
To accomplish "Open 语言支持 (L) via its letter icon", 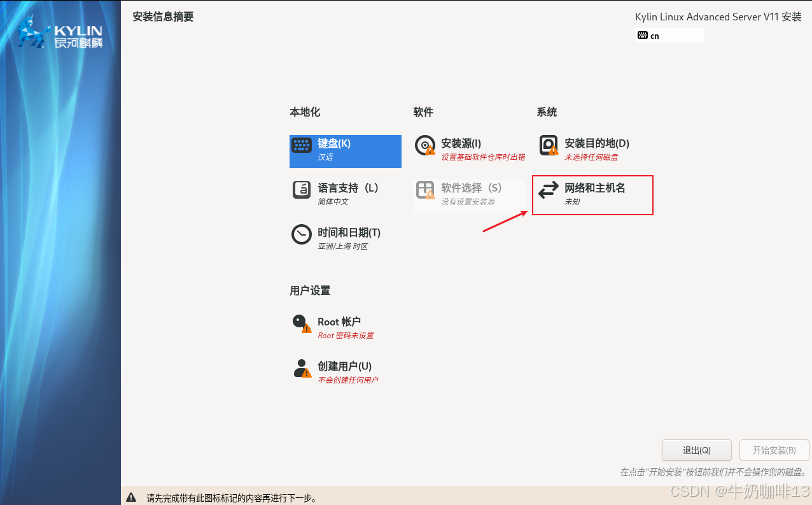I will pos(302,190).
